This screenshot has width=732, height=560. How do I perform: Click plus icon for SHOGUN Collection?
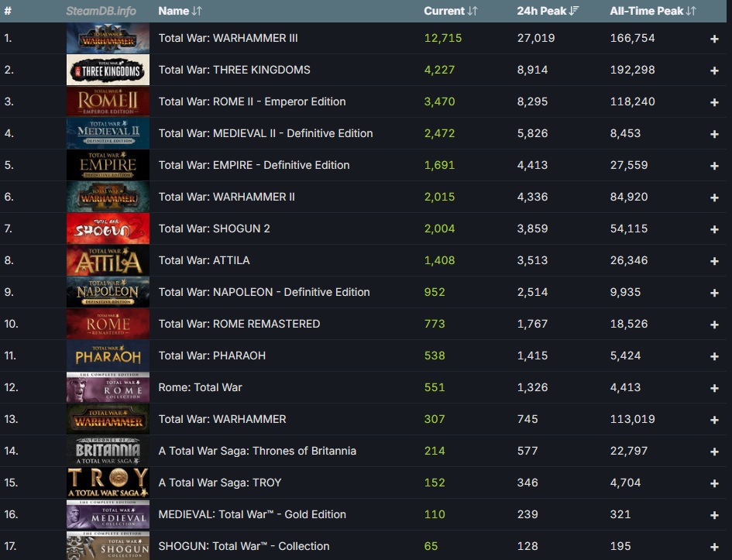714,547
